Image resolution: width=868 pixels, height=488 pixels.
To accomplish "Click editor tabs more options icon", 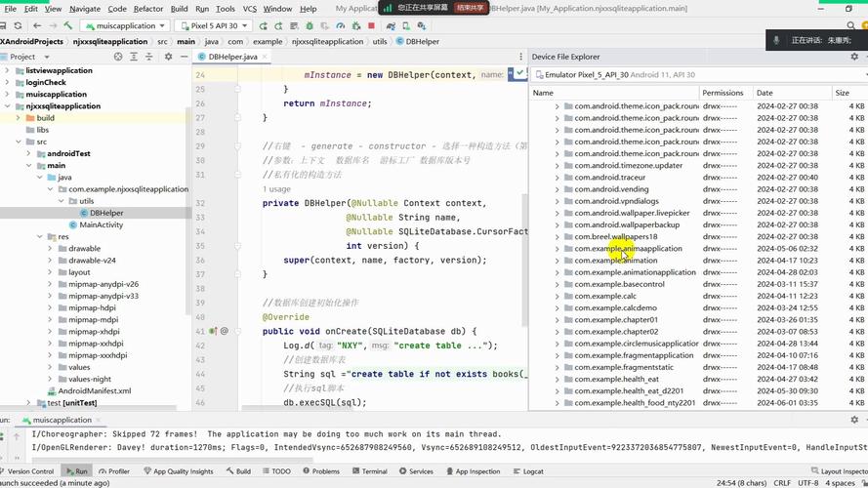I will [x=520, y=57].
